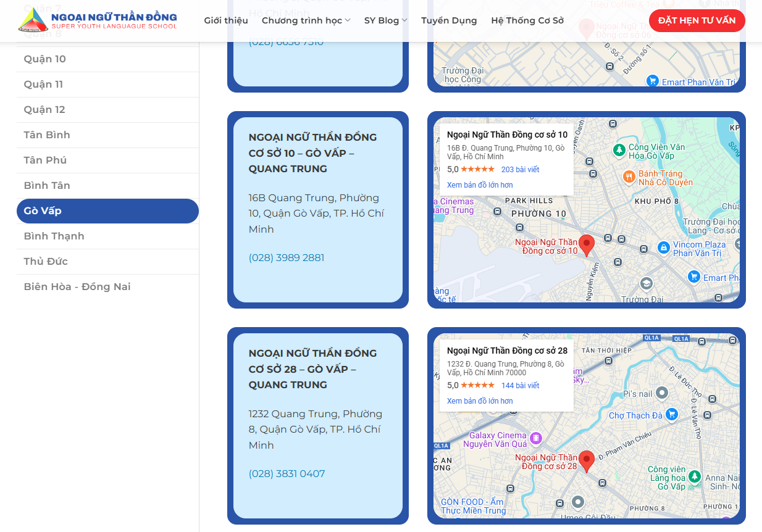This screenshot has width=762, height=532.
Task: Call phone number (028) 3989 2881
Action: point(287,257)
